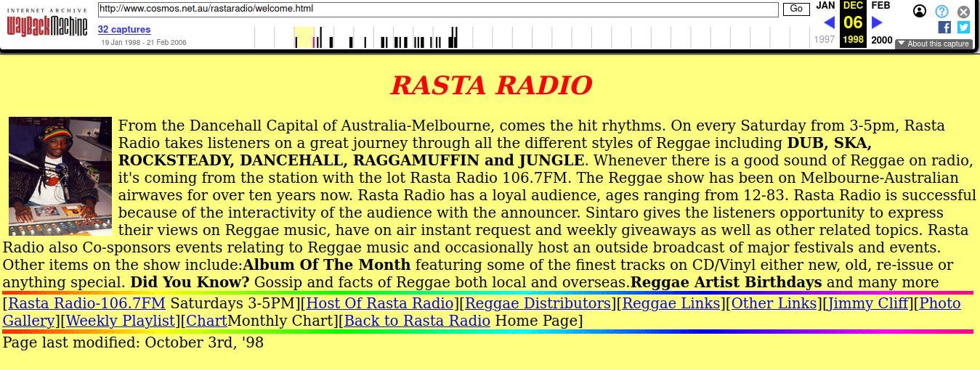This screenshot has height=370, width=980.
Task: Expand the About this capture panel
Action: click(x=934, y=44)
